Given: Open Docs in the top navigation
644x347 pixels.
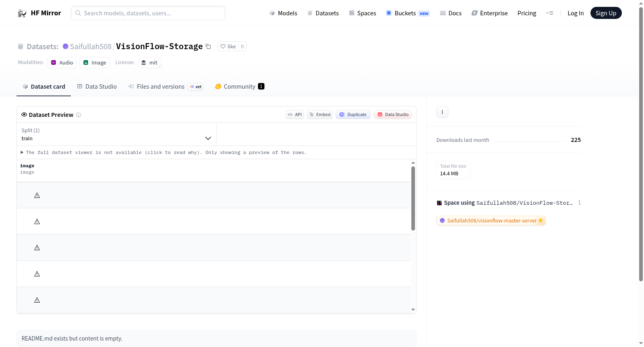Looking at the screenshot, I should pyautogui.click(x=451, y=13).
